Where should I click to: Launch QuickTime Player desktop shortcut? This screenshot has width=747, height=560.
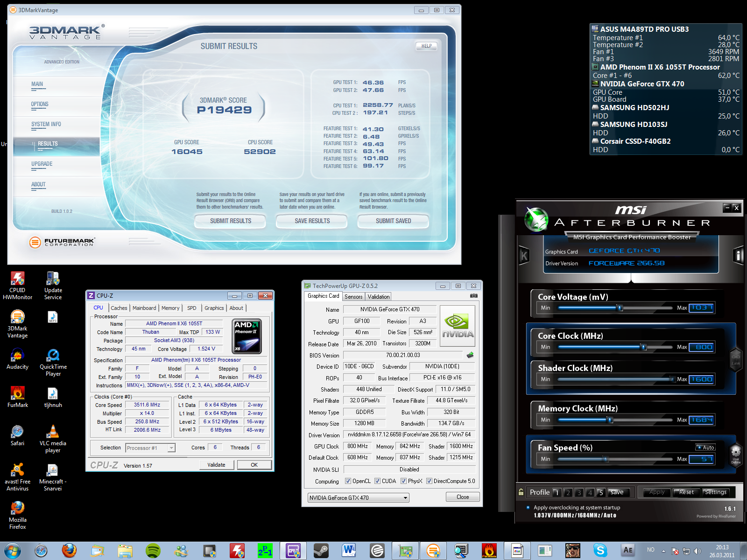pyautogui.click(x=53, y=362)
